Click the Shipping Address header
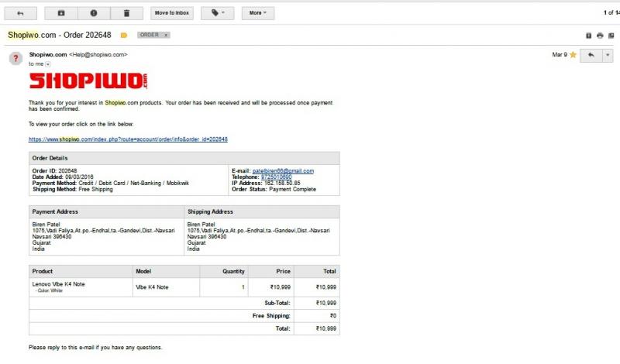The image size is (620, 364). pos(262,212)
